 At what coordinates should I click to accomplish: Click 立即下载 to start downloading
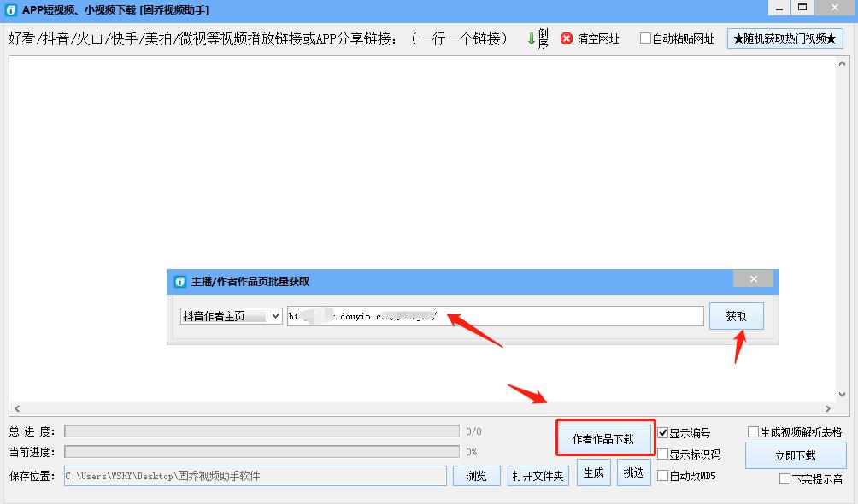coord(796,455)
